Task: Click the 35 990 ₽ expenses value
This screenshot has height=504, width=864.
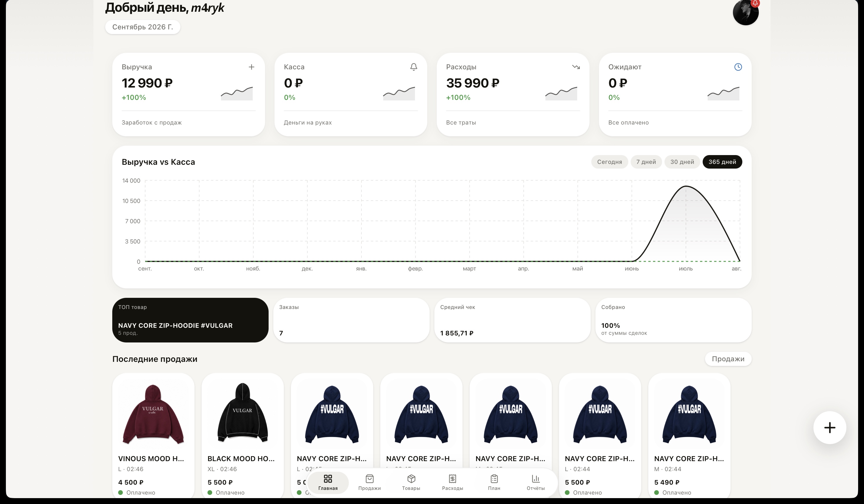Action: pos(473,83)
